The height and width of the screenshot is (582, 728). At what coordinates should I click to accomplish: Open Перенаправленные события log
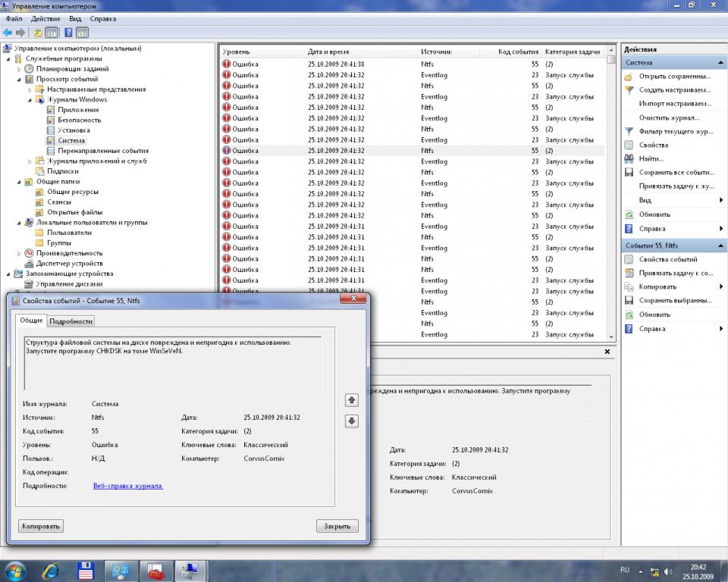coord(103,150)
